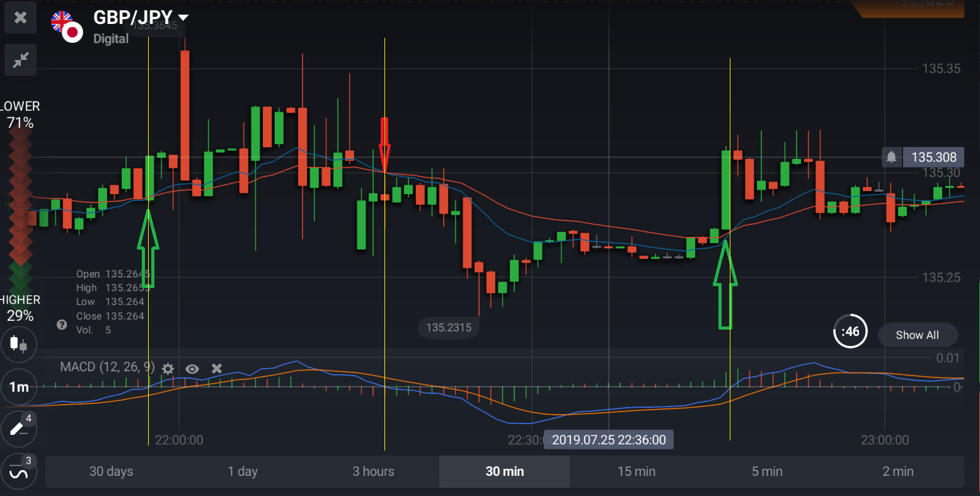Click the MACD (12, 26, 9) label
980x496 pixels.
click(x=107, y=367)
